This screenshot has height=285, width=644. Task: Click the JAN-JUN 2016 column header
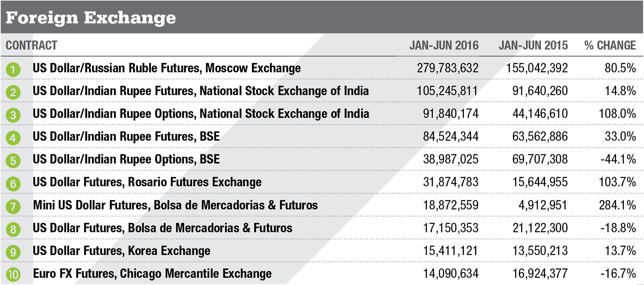pos(444,45)
